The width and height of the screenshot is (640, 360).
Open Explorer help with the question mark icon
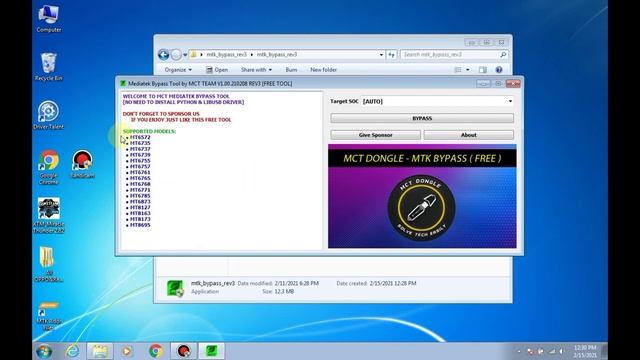499,70
